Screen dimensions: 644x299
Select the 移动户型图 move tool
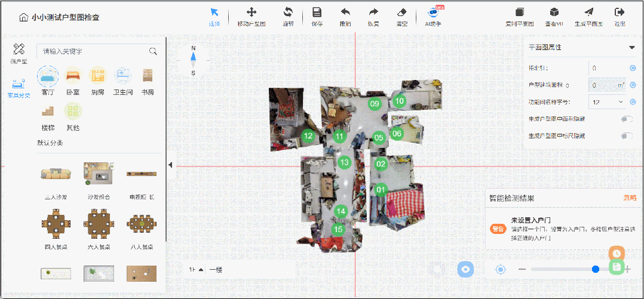coord(252,13)
